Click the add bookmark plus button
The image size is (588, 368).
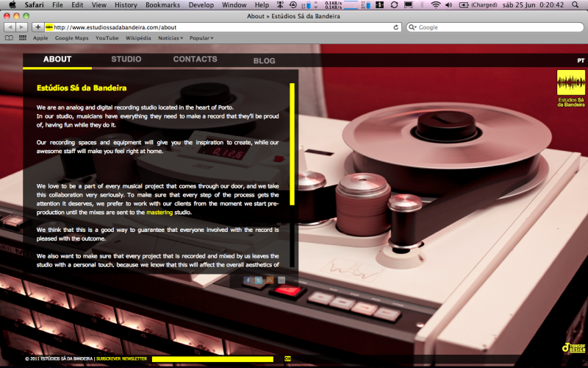[37, 27]
